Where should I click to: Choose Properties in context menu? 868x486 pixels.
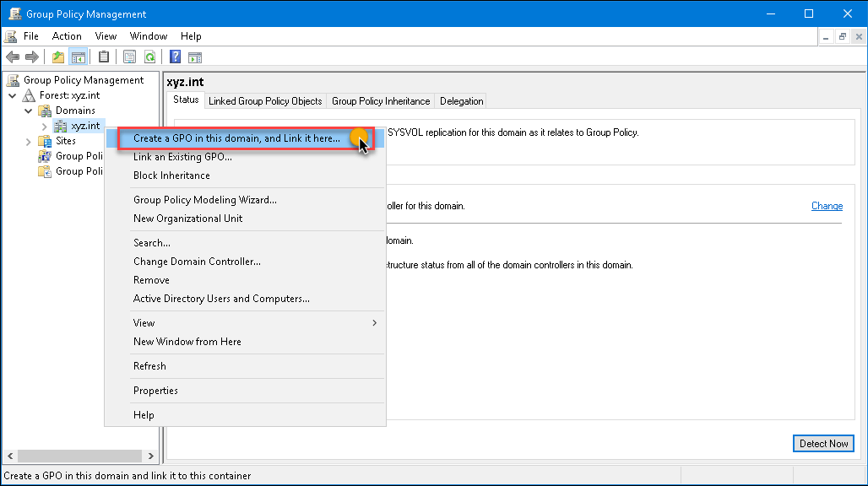(x=246, y=391)
